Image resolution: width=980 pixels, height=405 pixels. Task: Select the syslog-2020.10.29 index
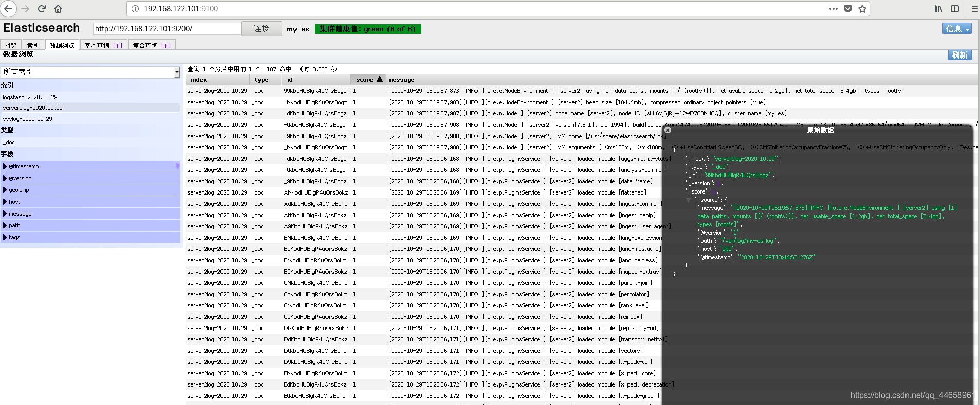(x=90, y=119)
